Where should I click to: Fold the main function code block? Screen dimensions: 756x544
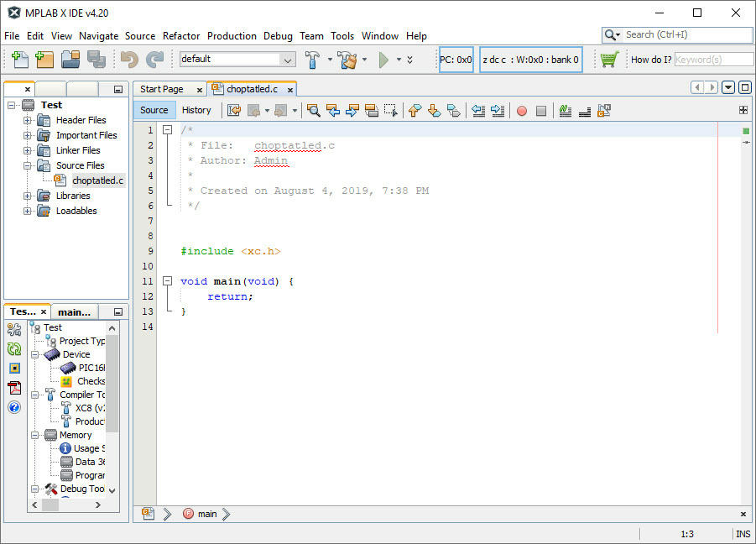pyautogui.click(x=167, y=280)
